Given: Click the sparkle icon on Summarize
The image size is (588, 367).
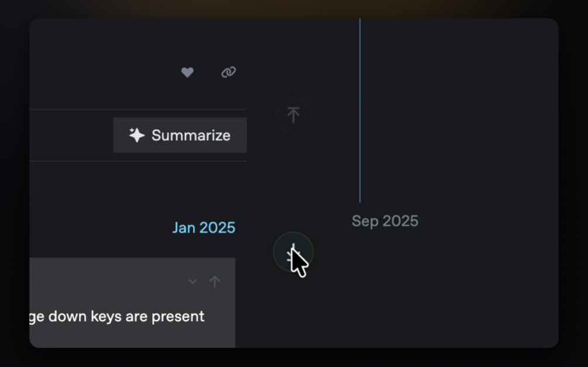Looking at the screenshot, I should tap(137, 135).
